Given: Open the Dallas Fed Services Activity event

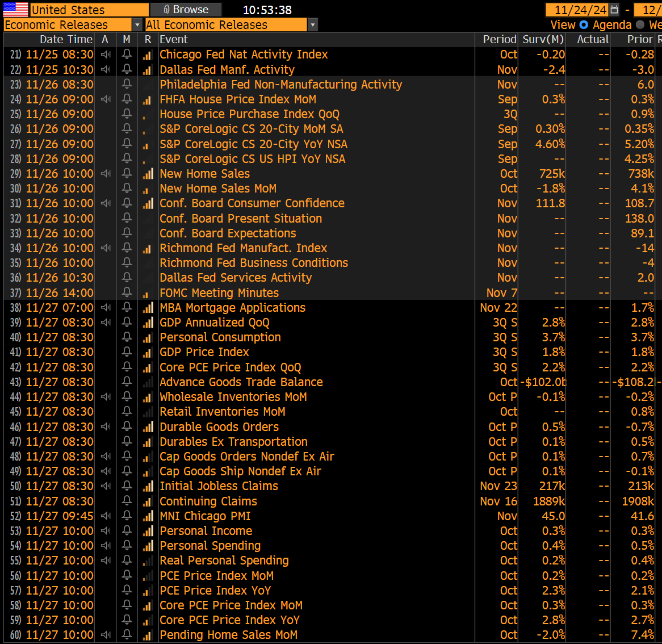Looking at the screenshot, I should 236,278.
